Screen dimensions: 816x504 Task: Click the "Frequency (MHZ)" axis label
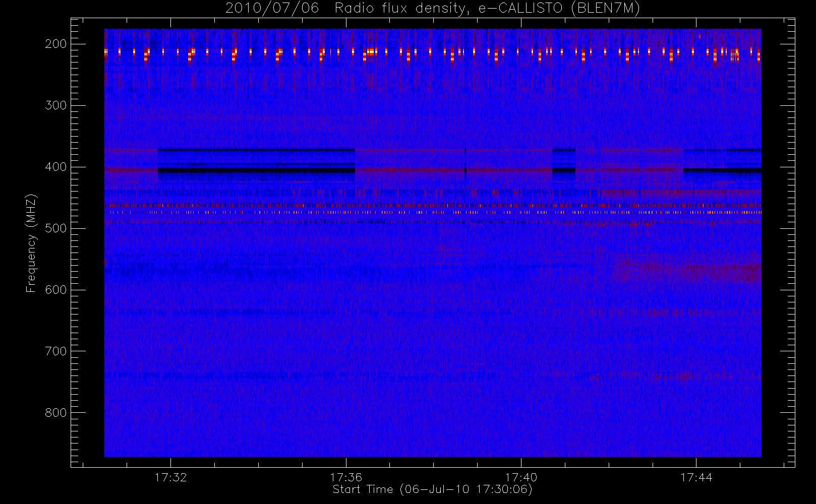click(x=31, y=243)
